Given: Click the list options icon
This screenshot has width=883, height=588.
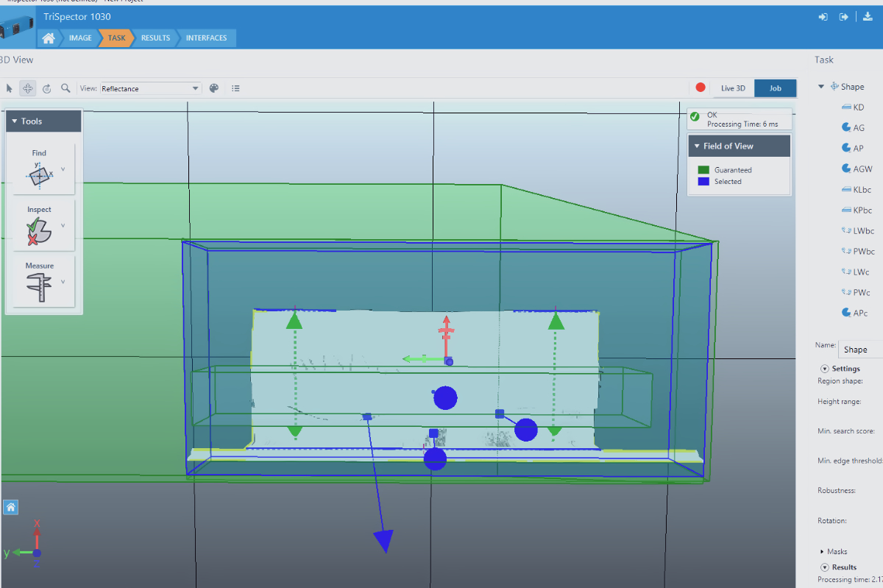Looking at the screenshot, I should [x=235, y=88].
